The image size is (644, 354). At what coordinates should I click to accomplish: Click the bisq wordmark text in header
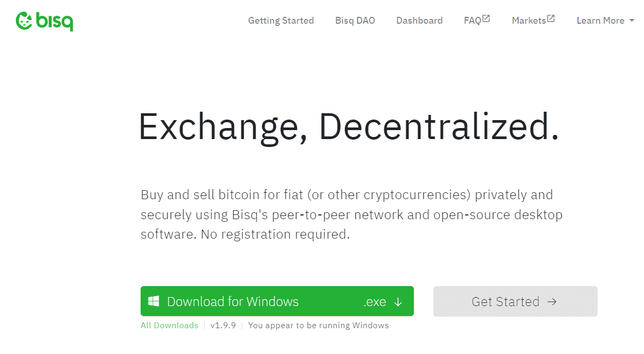(x=54, y=21)
